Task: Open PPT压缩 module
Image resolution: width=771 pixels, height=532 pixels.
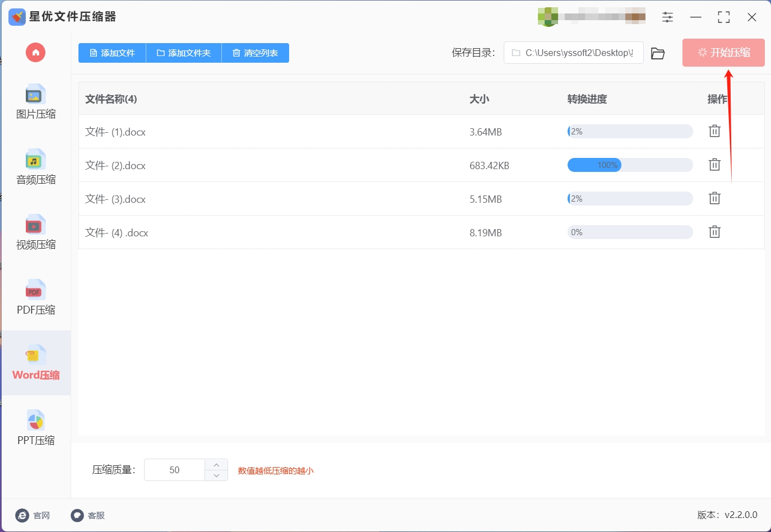Action: tap(36, 428)
